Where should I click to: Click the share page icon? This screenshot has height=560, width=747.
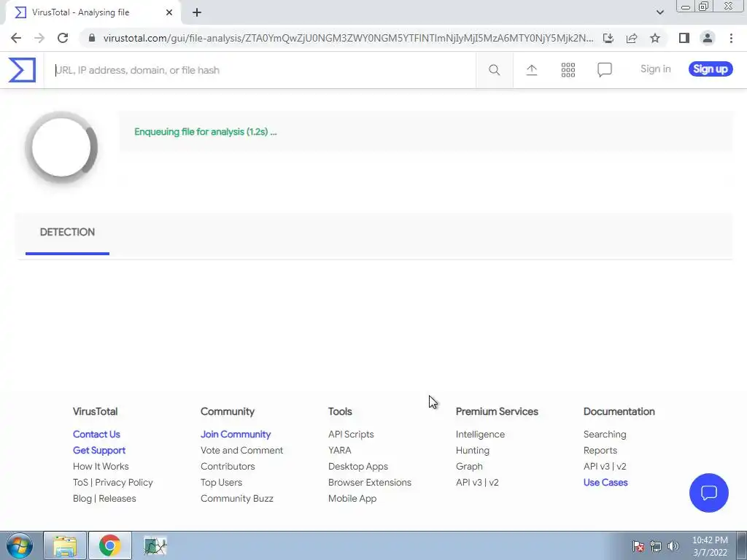click(x=632, y=38)
